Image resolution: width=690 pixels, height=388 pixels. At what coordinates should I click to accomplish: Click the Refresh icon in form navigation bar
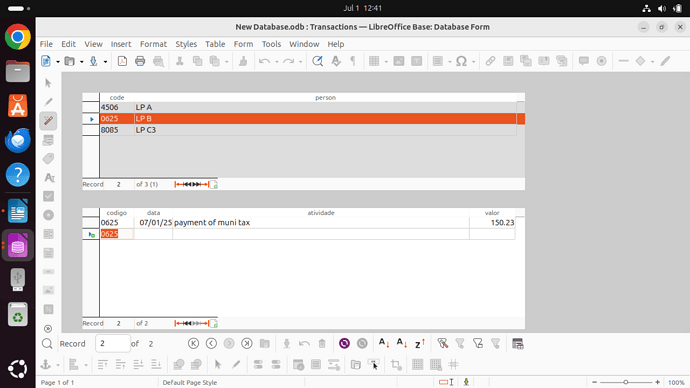(x=344, y=344)
